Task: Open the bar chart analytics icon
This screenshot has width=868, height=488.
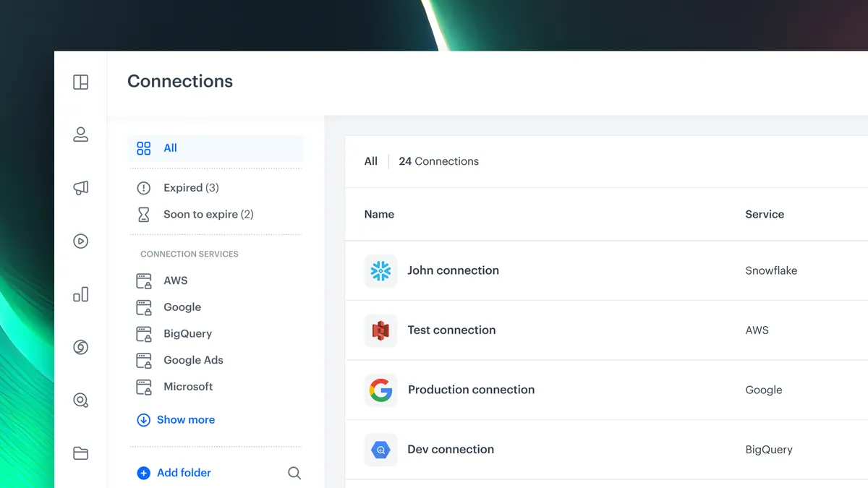Action: pos(80,294)
